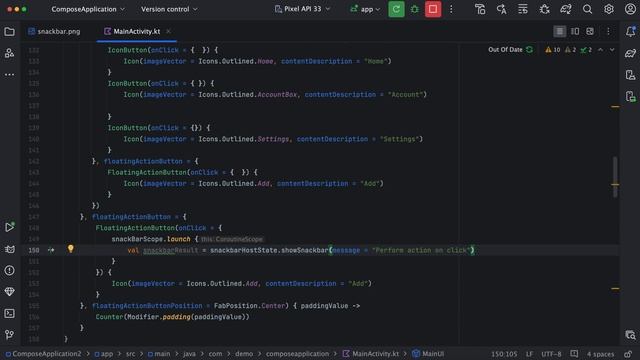Open Notifications bell in right sidebar
Viewport: 640px width, 360px height.
[630, 31]
